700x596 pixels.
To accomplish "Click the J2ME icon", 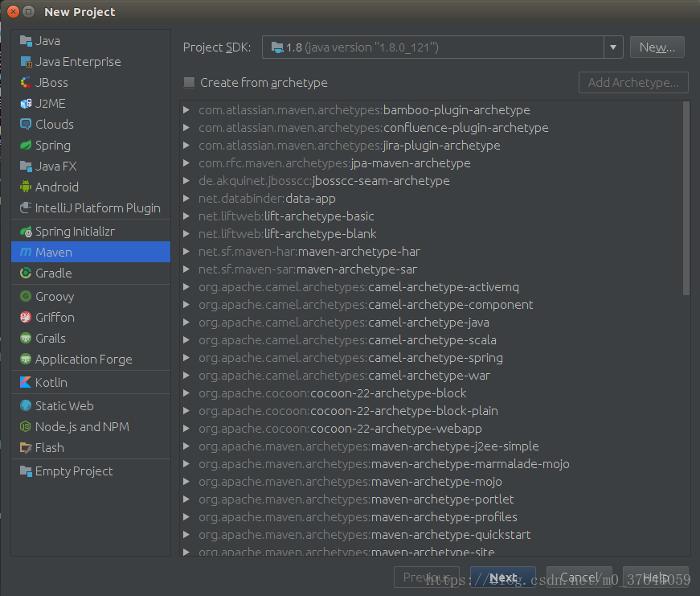I will tap(26, 104).
